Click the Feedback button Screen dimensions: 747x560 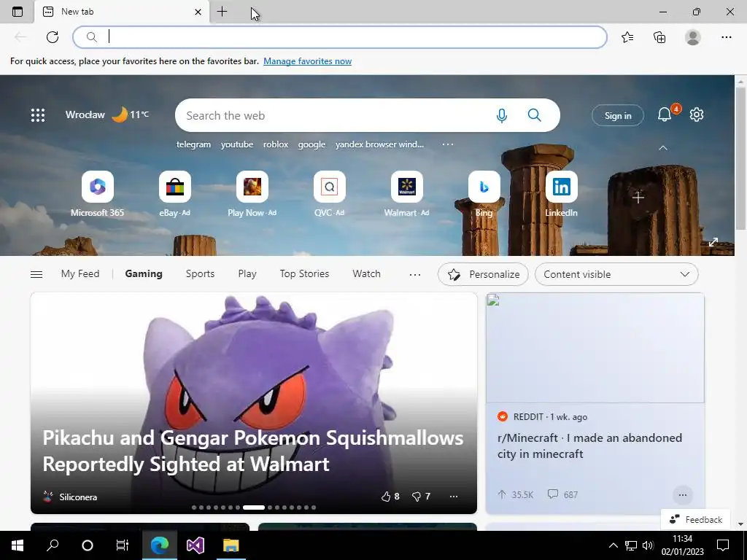click(x=695, y=519)
